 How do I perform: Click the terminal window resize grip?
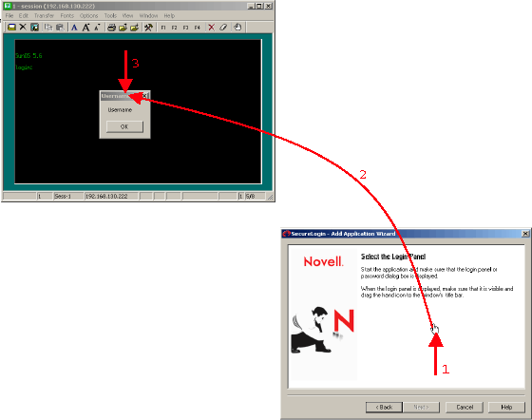pos(270,197)
